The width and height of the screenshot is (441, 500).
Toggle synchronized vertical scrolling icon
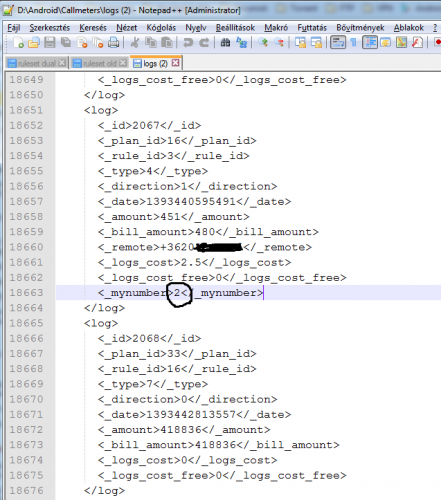pyautogui.click(x=300, y=42)
